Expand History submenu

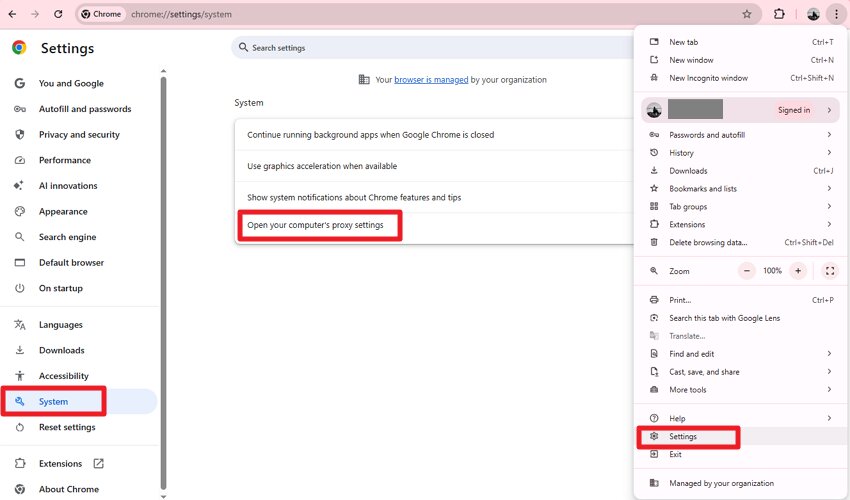click(740, 152)
